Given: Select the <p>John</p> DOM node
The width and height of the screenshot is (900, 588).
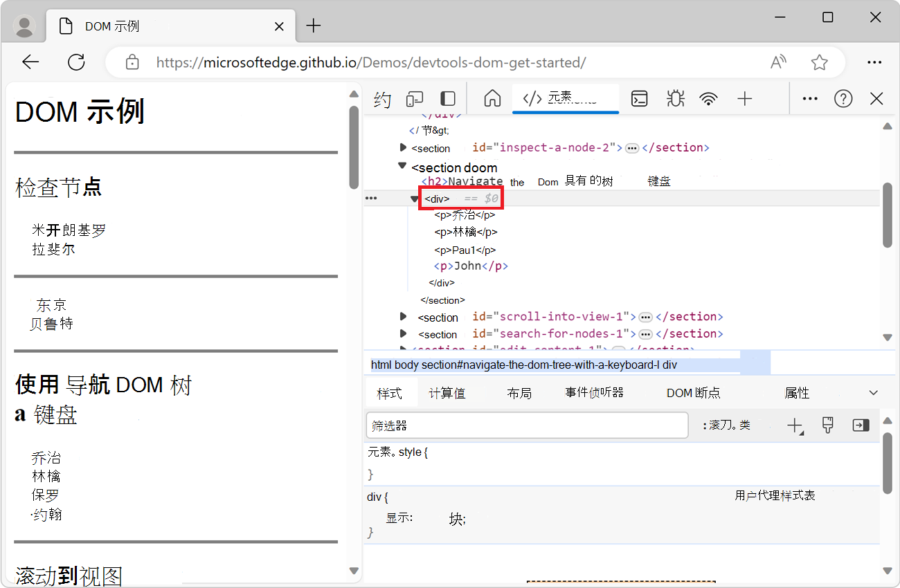Looking at the screenshot, I should click(x=471, y=266).
